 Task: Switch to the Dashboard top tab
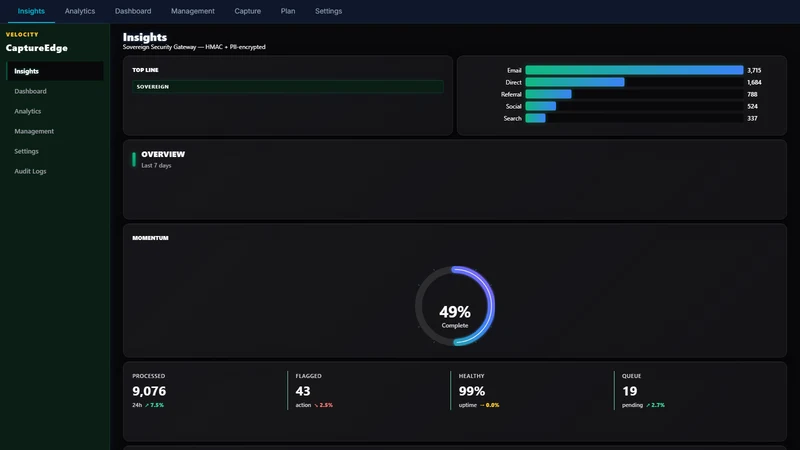tap(133, 11)
